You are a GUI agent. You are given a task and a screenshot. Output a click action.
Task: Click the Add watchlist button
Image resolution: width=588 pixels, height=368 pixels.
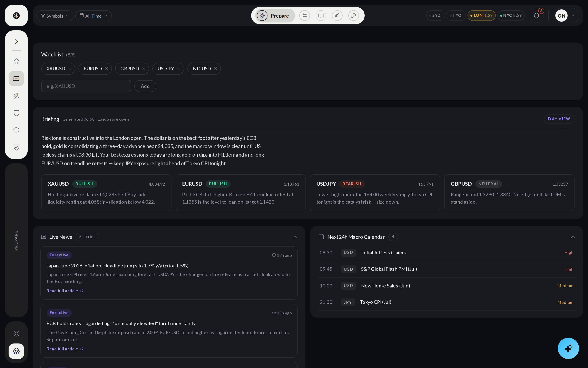[145, 86]
